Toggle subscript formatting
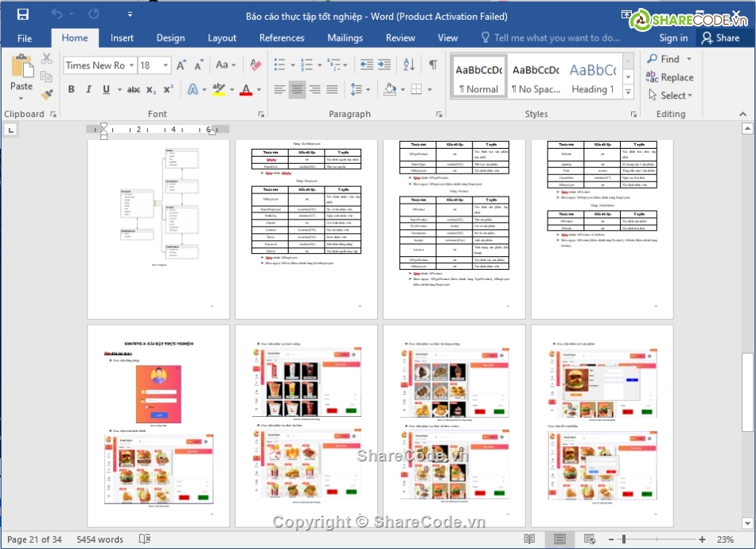The image size is (756, 549). (x=151, y=89)
